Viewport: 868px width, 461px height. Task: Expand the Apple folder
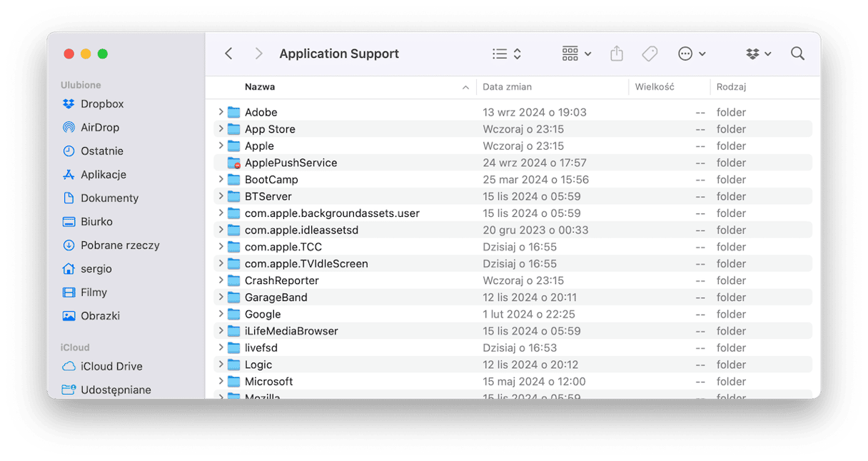pyautogui.click(x=221, y=146)
